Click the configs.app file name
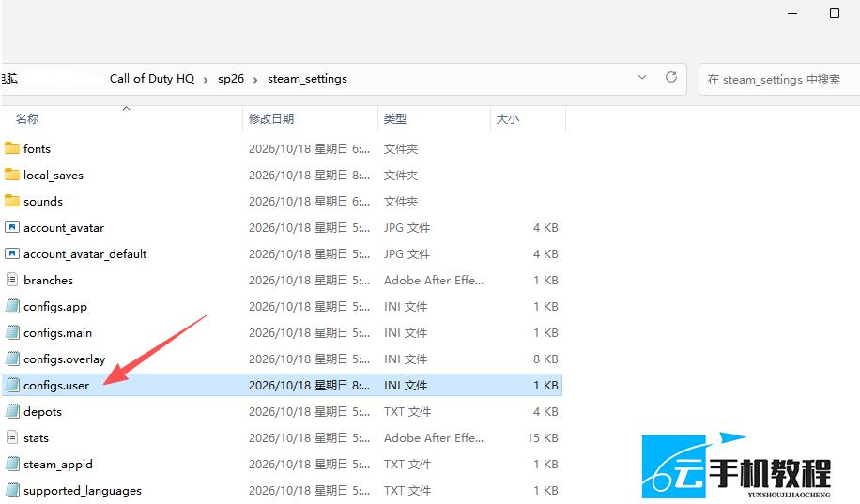Image resolution: width=860 pixels, height=504 pixels. [55, 307]
